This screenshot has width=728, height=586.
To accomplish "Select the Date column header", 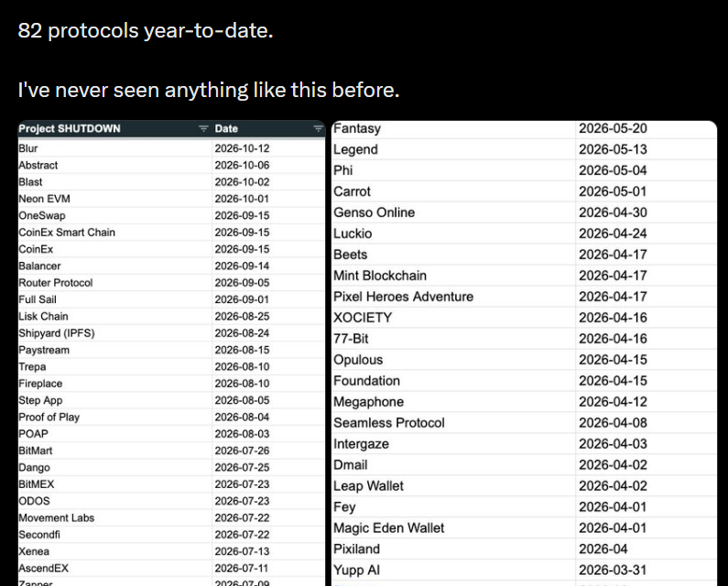I will pos(268,128).
